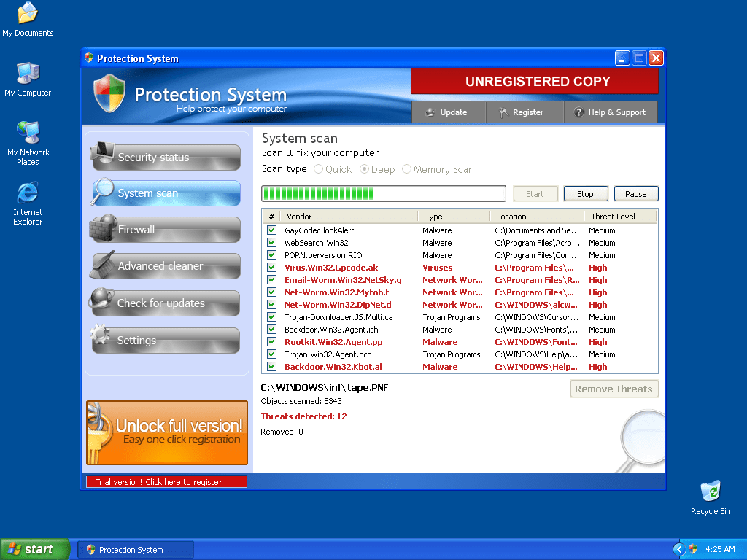Uncheck the Backdoor.Win32.Kbot.al entry

tap(271, 367)
